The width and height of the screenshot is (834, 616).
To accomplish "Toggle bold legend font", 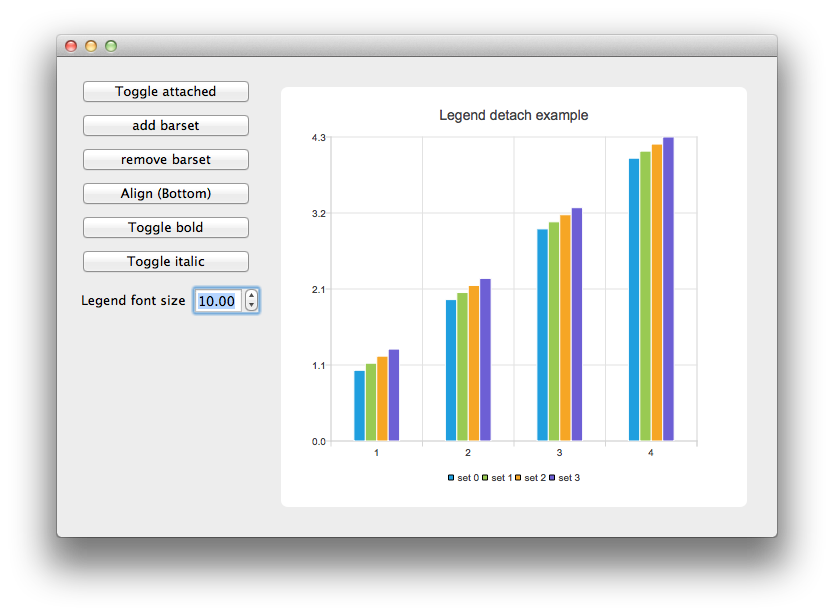I will (165, 228).
